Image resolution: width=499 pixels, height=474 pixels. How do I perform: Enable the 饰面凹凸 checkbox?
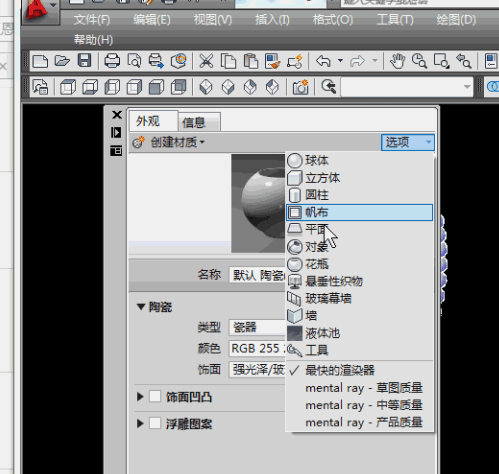point(155,396)
